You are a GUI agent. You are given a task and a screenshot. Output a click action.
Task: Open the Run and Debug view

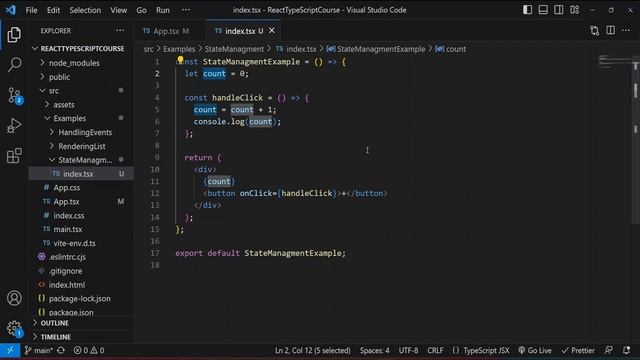pyautogui.click(x=14, y=126)
